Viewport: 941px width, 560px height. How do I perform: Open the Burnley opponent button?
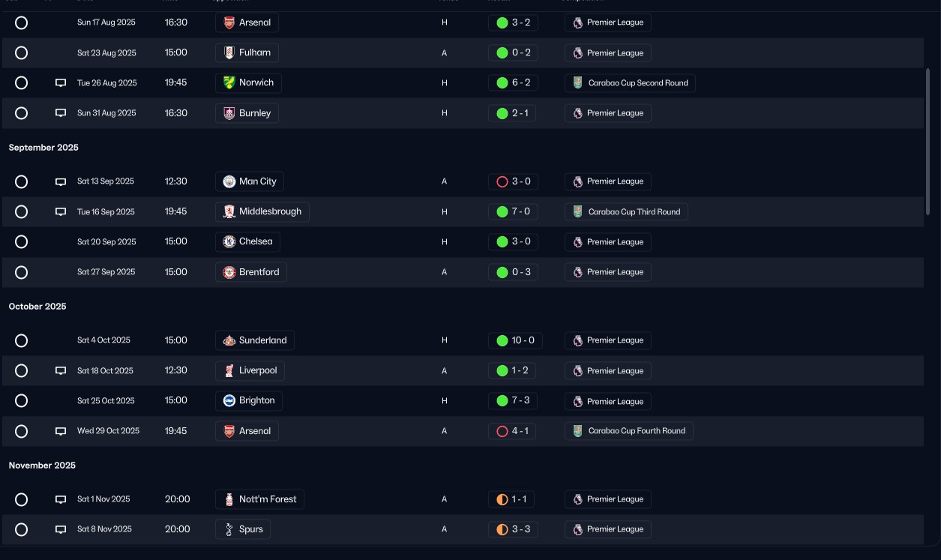pyautogui.click(x=247, y=113)
